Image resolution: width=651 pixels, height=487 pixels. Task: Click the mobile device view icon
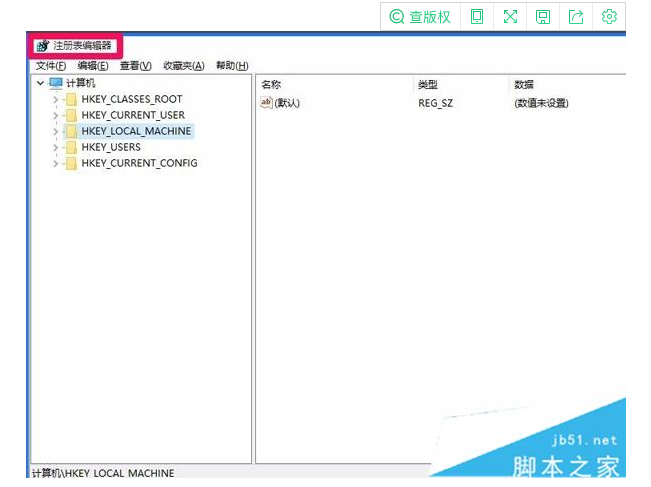[x=477, y=17]
